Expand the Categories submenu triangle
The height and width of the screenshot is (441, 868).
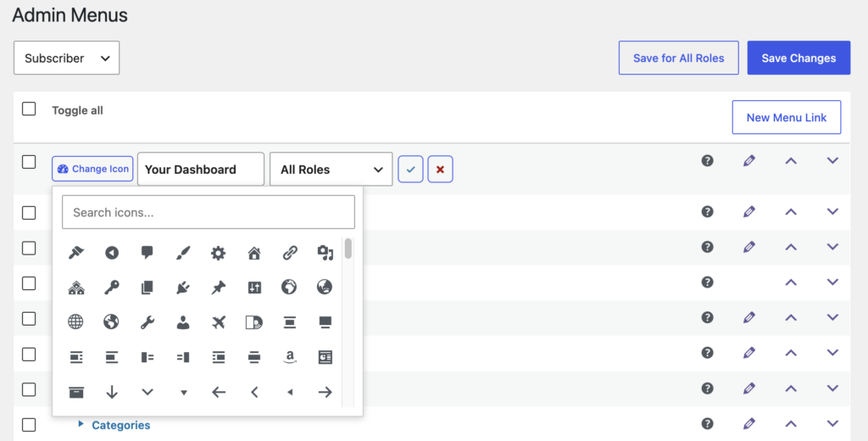[81, 424]
